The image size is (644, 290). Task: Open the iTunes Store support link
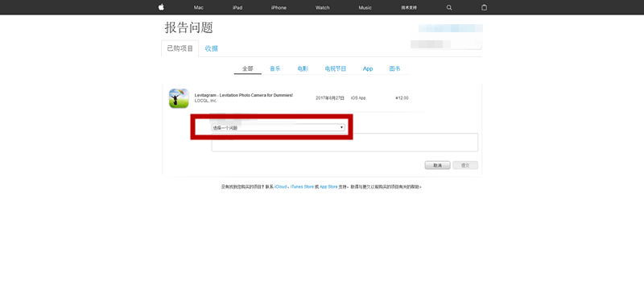(302, 187)
